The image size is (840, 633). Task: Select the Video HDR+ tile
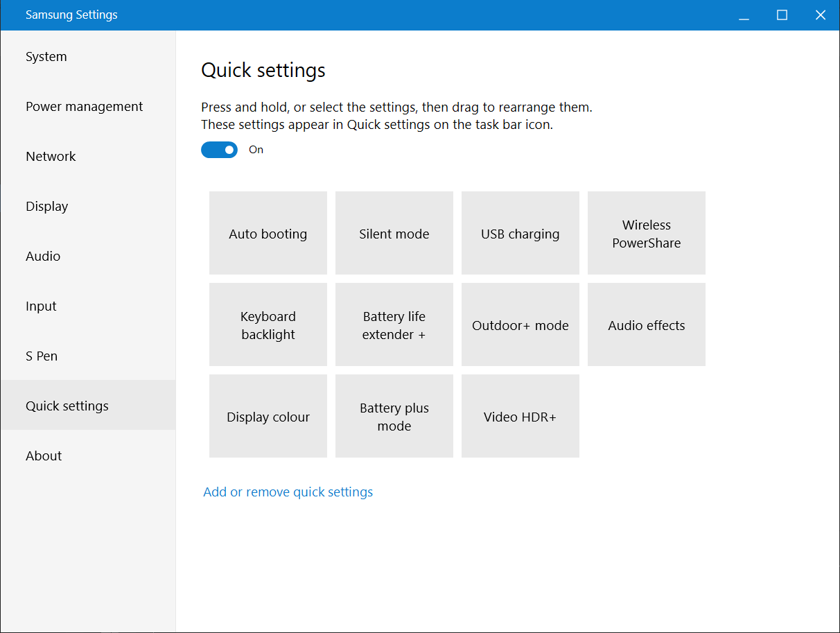point(520,416)
